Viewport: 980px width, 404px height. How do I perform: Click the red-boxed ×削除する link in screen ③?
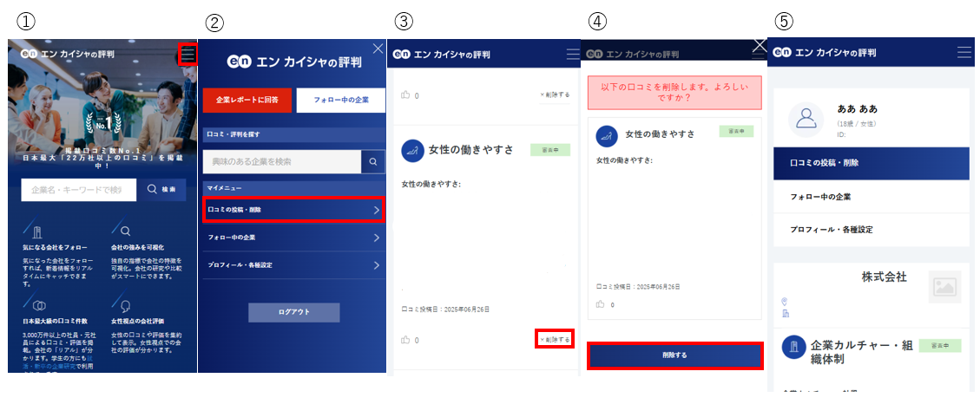555,340
